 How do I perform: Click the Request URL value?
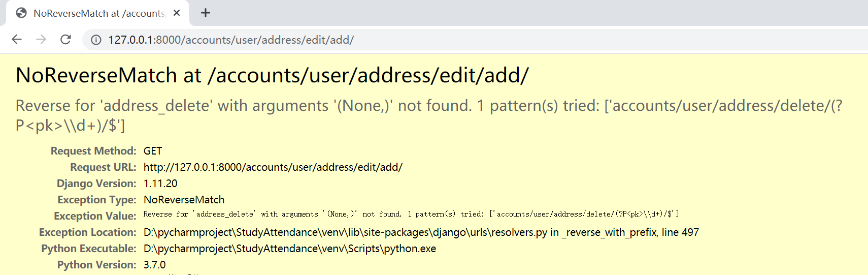click(x=273, y=167)
